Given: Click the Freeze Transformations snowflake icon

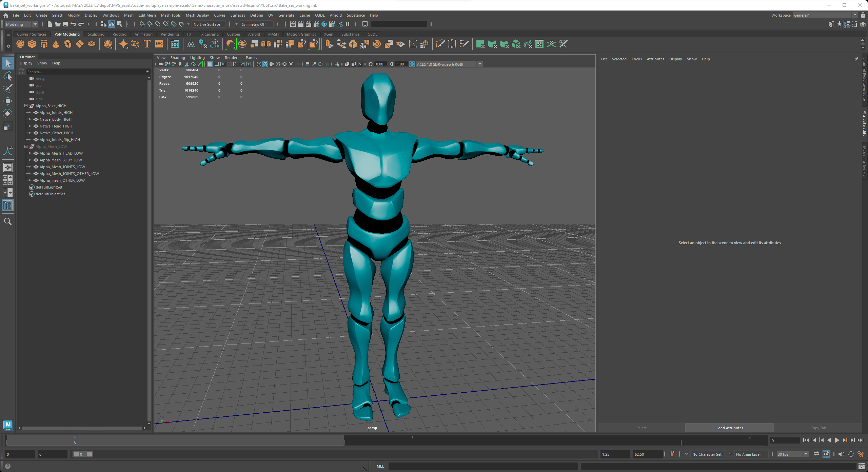Looking at the screenshot, I should point(215,44).
